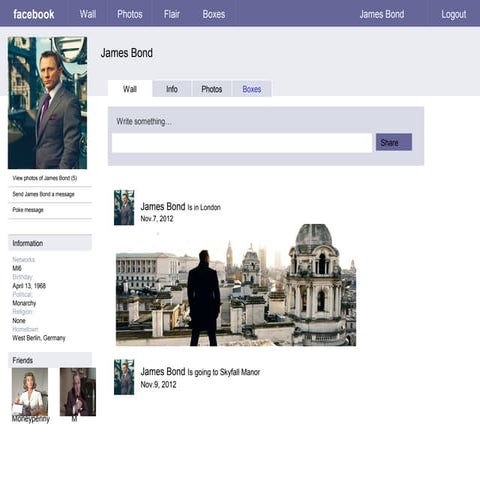Click the birthday April 13, 1968
This screenshot has width=480, height=480.
point(29,286)
